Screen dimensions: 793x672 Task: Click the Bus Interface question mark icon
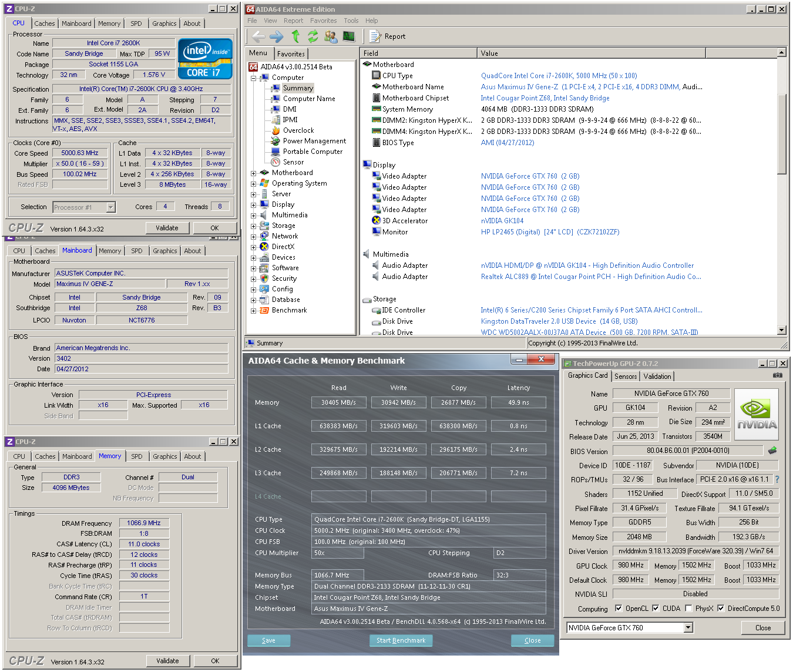[x=777, y=479]
